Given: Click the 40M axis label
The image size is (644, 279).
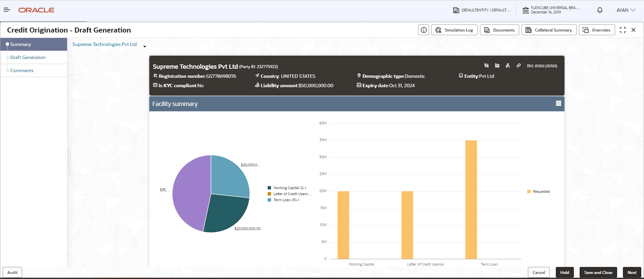Looking at the screenshot, I should coord(323,123).
